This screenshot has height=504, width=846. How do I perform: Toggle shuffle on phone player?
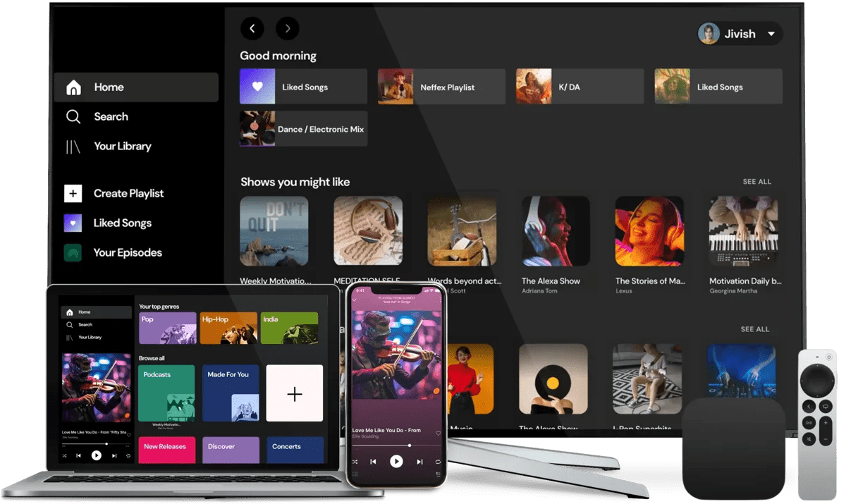click(x=355, y=462)
